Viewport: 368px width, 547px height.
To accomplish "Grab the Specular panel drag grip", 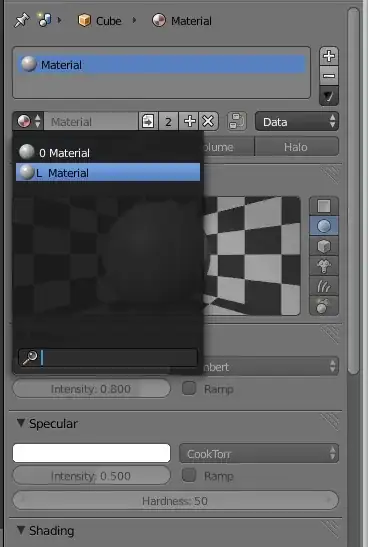I will [x=330, y=421].
